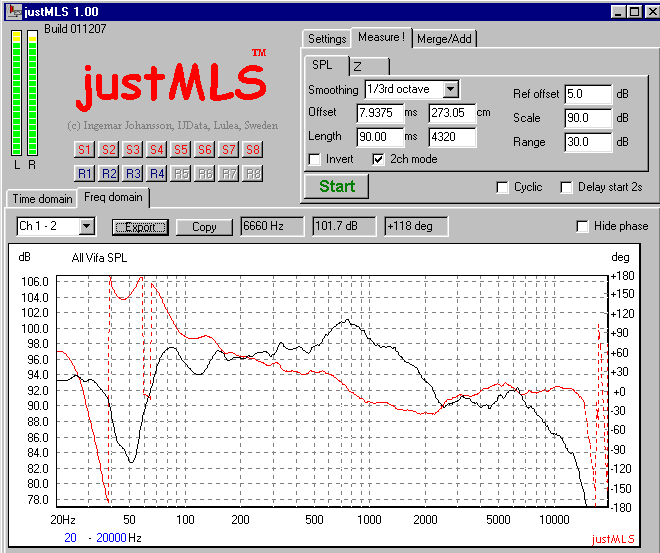The image size is (660, 553).
Task: Select store slot S5
Action: pos(181,149)
